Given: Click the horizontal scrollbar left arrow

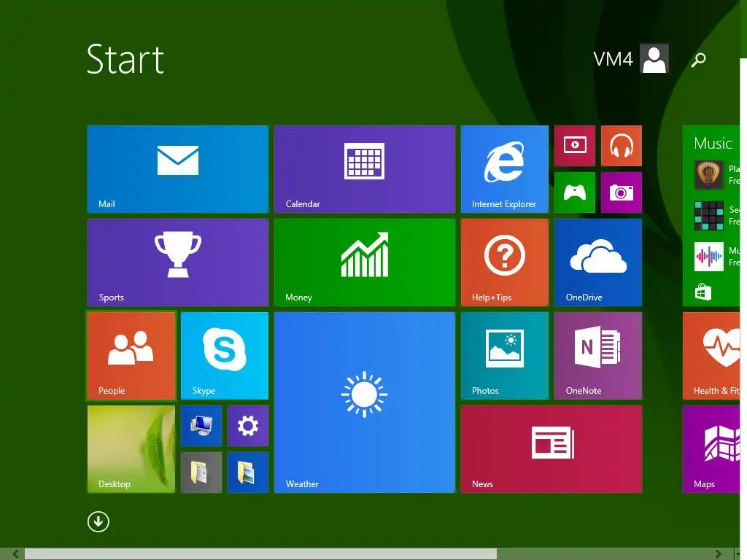Looking at the screenshot, I should [16, 554].
